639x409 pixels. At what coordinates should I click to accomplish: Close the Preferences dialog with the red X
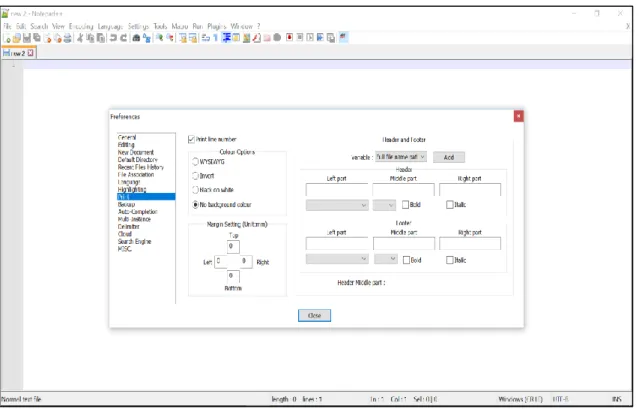518,117
